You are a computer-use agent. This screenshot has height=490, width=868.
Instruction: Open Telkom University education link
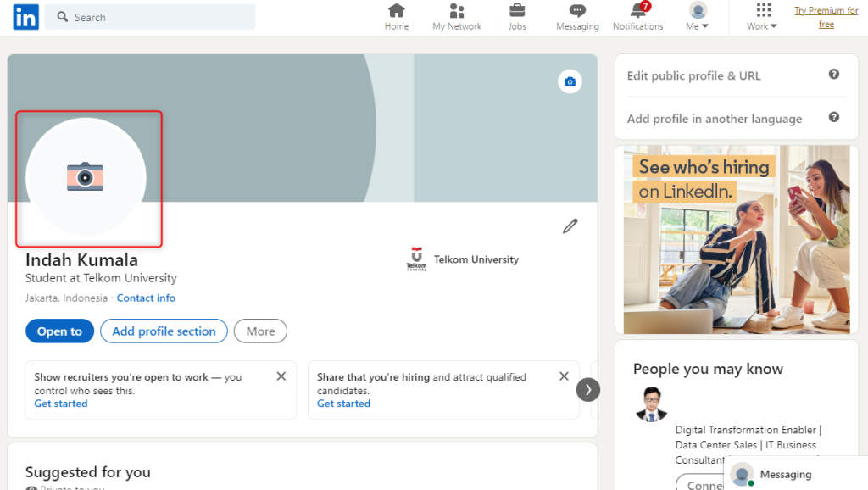pos(476,259)
